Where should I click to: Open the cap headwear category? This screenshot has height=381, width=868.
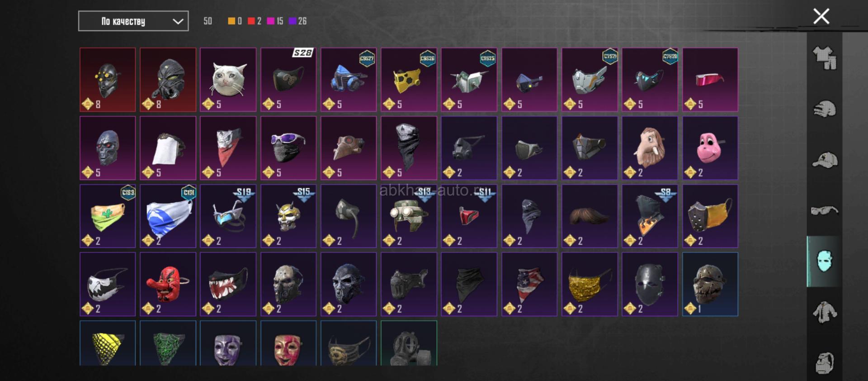[825, 160]
